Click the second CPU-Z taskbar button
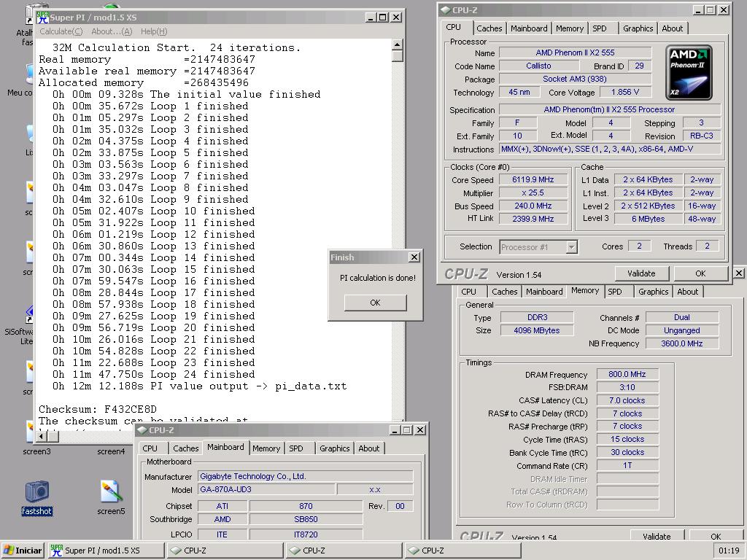This screenshot has height=560, width=747. pos(344,551)
